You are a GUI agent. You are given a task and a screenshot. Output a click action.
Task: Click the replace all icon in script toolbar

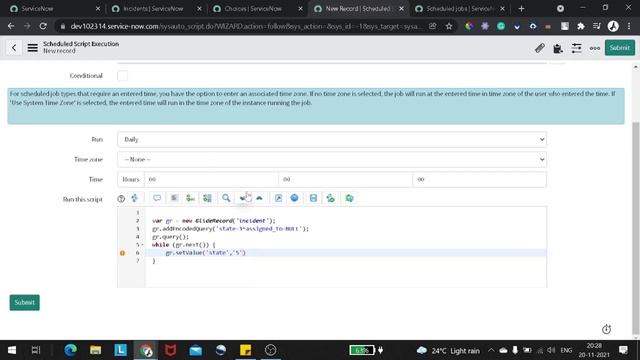click(207, 198)
